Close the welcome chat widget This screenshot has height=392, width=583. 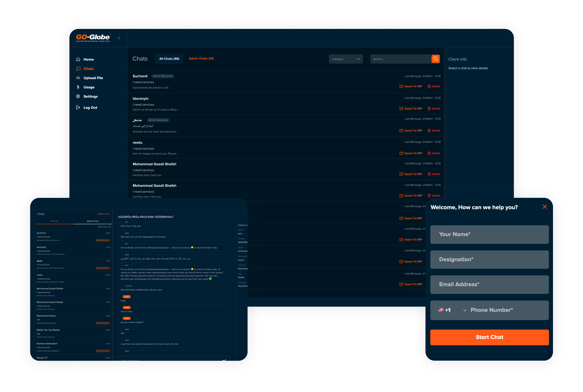pos(545,207)
